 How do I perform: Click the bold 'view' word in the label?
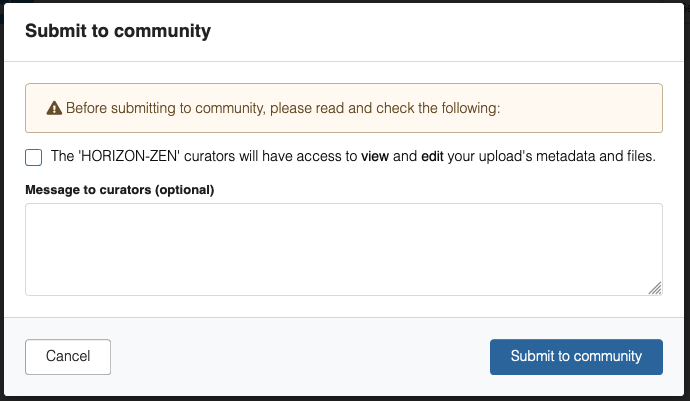tap(376, 157)
